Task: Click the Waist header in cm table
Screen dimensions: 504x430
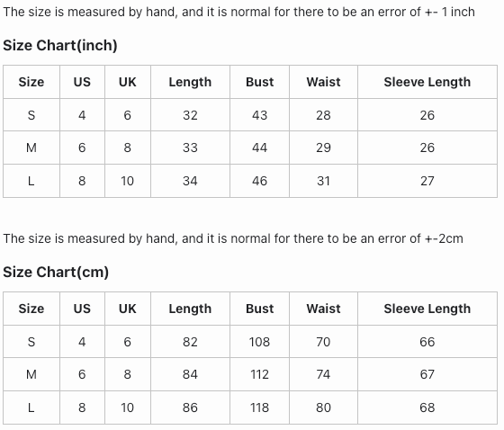Action: pos(323,309)
